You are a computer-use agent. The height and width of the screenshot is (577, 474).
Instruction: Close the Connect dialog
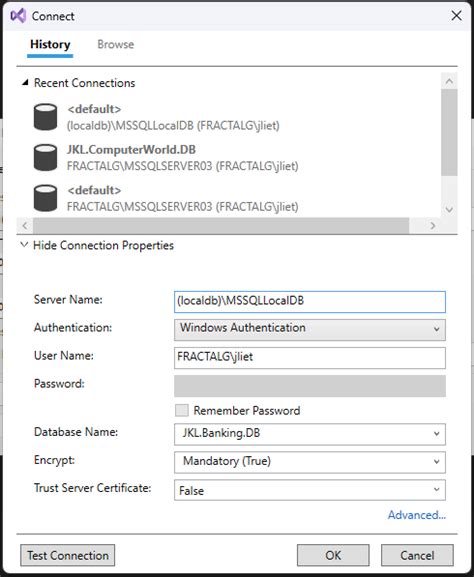click(456, 15)
